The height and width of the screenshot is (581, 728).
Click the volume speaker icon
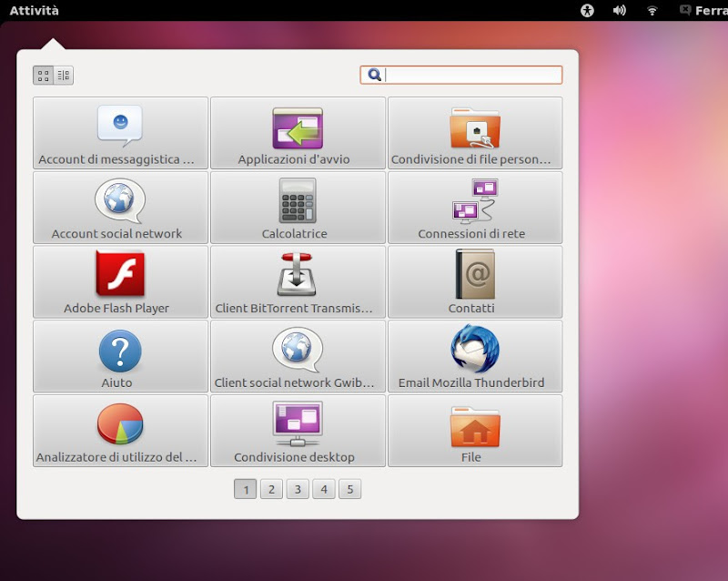(620, 10)
